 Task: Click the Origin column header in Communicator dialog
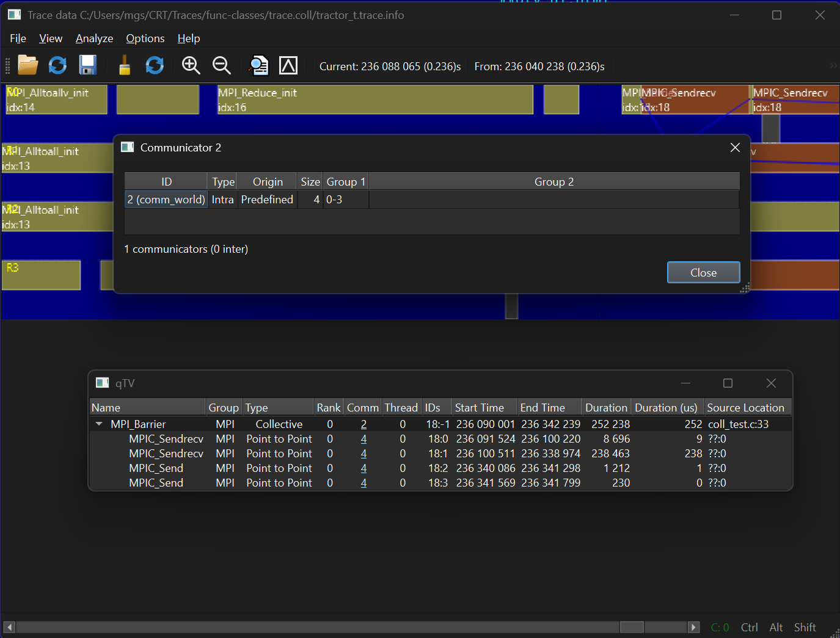[268, 181]
